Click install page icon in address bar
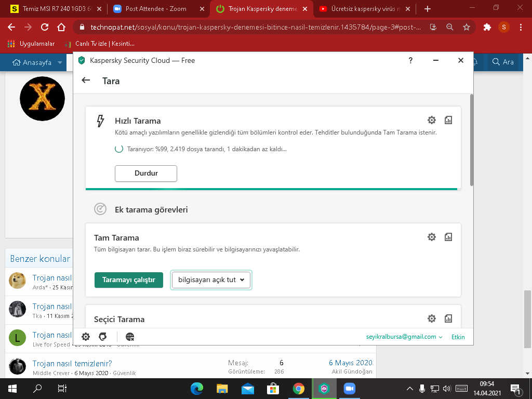The image size is (532, 399). (x=433, y=27)
